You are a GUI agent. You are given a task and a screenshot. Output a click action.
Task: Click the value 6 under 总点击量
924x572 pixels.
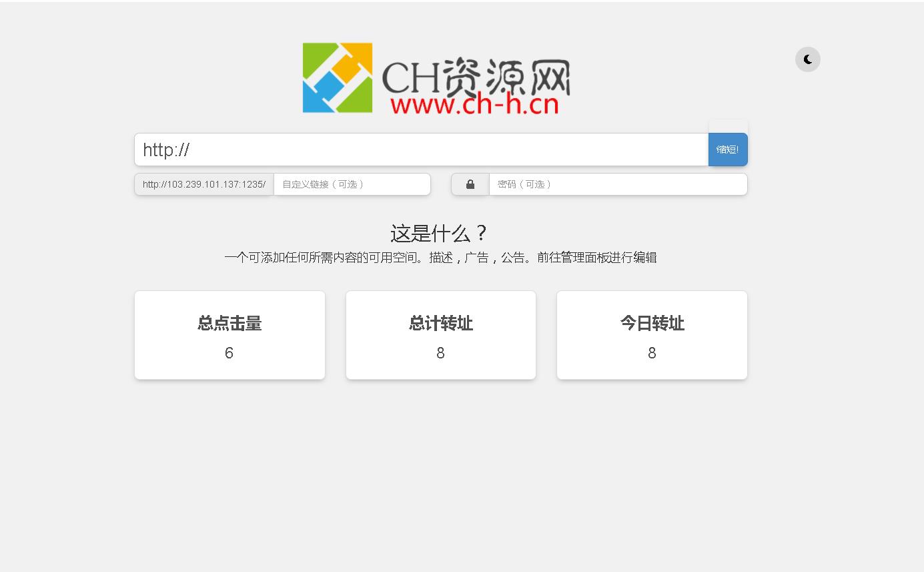229,353
